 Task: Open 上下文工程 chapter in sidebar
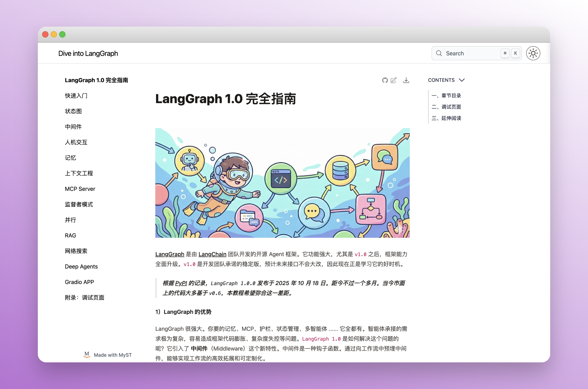pyautogui.click(x=79, y=173)
